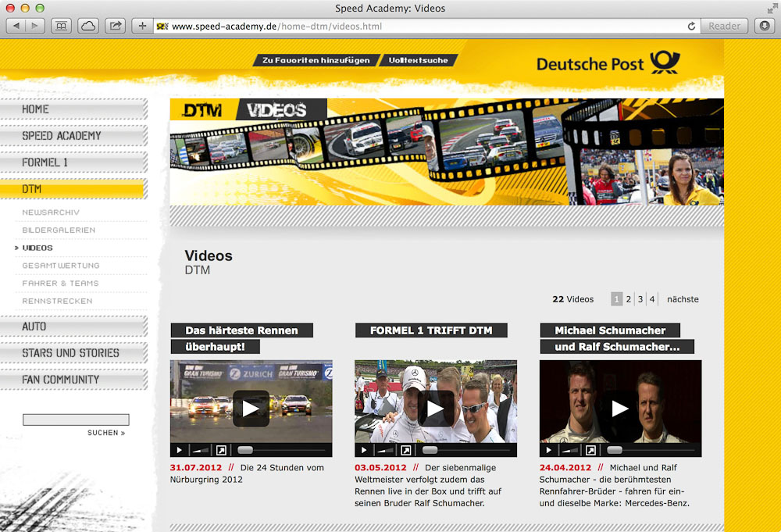This screenshot has height=532, width=781.
Task: Click control-bar play on Formel 1 trifft DTM video
Action: click(x=364, y=450)
